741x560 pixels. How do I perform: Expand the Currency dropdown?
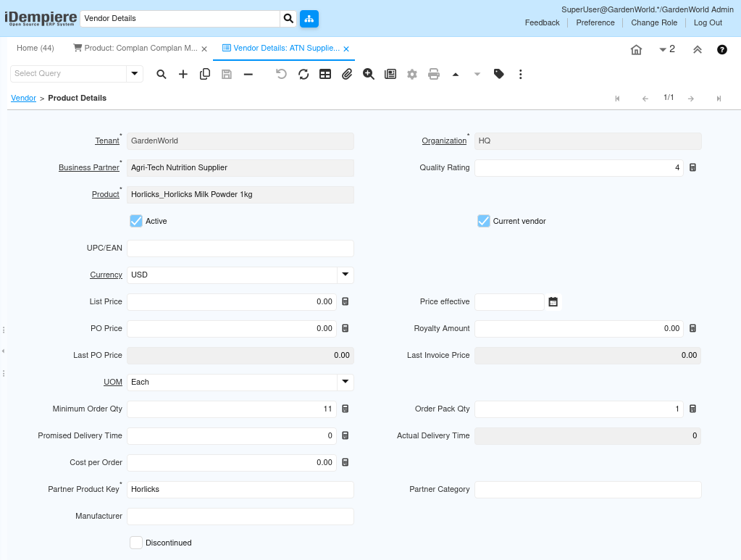[346, 275]
